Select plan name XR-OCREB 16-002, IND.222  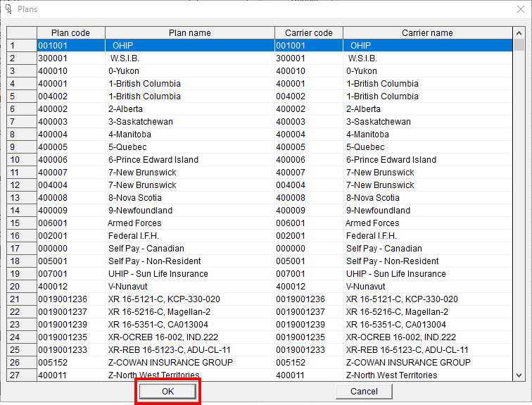190,337
